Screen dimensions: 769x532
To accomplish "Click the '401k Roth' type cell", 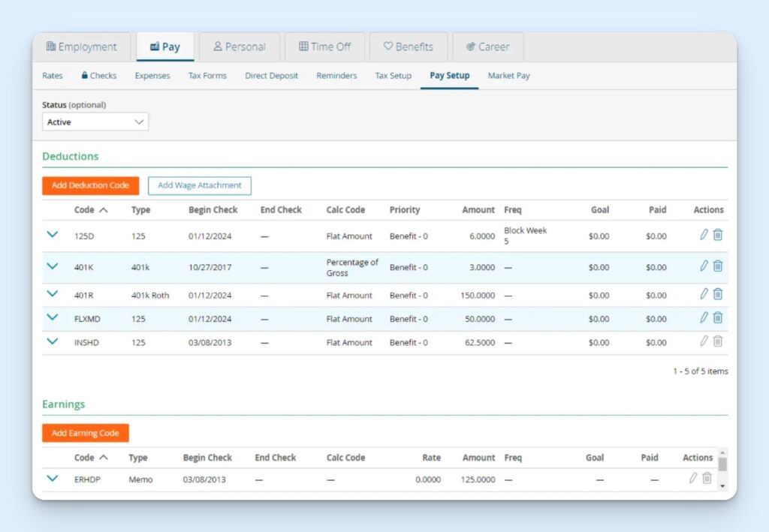I will 150,296.
